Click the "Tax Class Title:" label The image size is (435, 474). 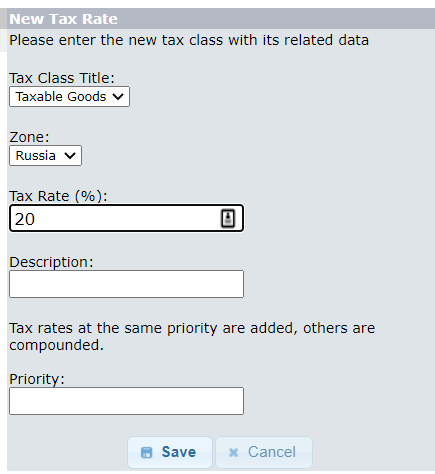click(x=62, y=78)
